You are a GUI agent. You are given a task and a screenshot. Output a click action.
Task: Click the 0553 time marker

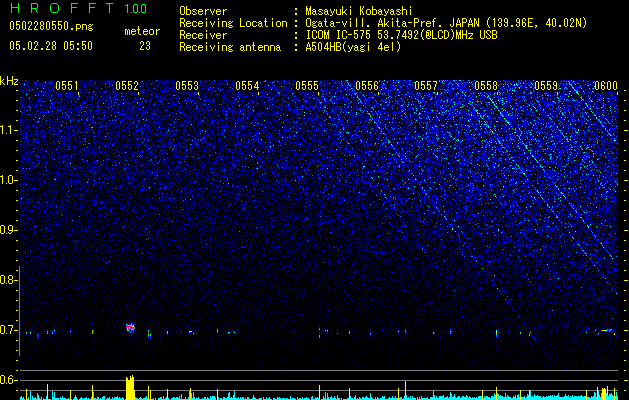[x=187, y=86]
